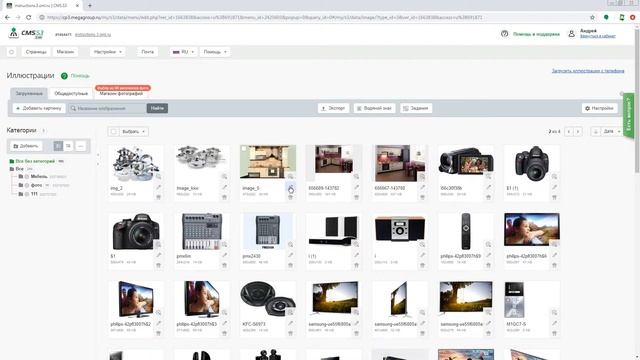Toggle the circle next to фото category
The image size is (640, 360).
[x=27, y=185]
